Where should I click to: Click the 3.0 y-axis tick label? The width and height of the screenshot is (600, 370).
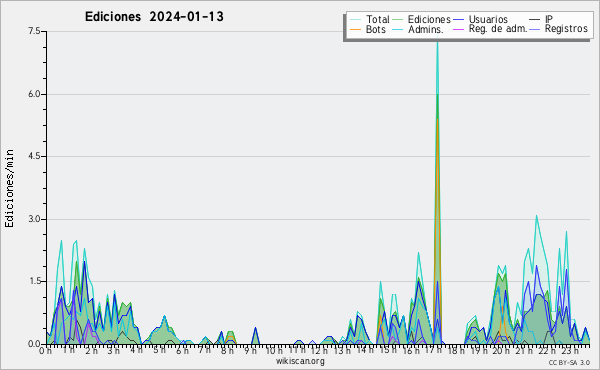tap(34, 219)
